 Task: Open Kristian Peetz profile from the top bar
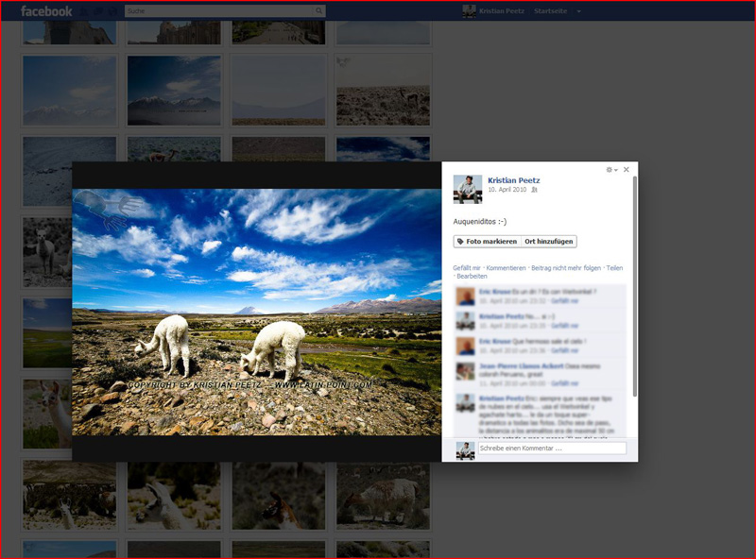click(x=502, y=11)
